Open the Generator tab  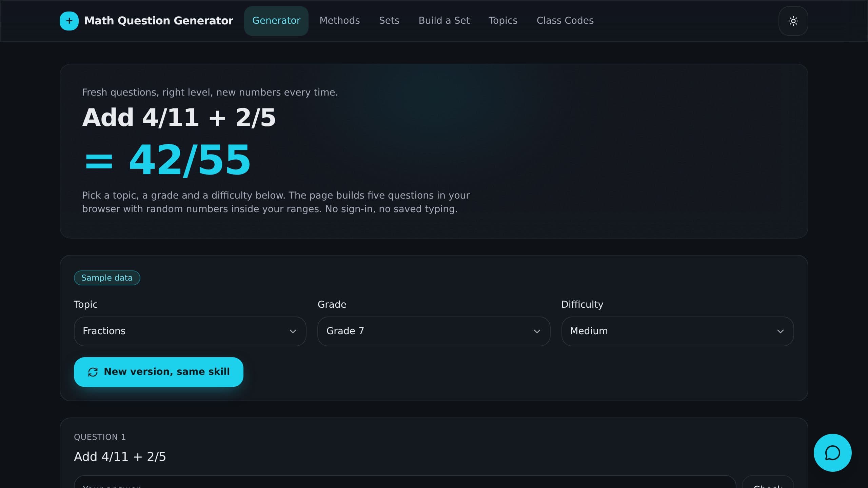pos(276,21)
